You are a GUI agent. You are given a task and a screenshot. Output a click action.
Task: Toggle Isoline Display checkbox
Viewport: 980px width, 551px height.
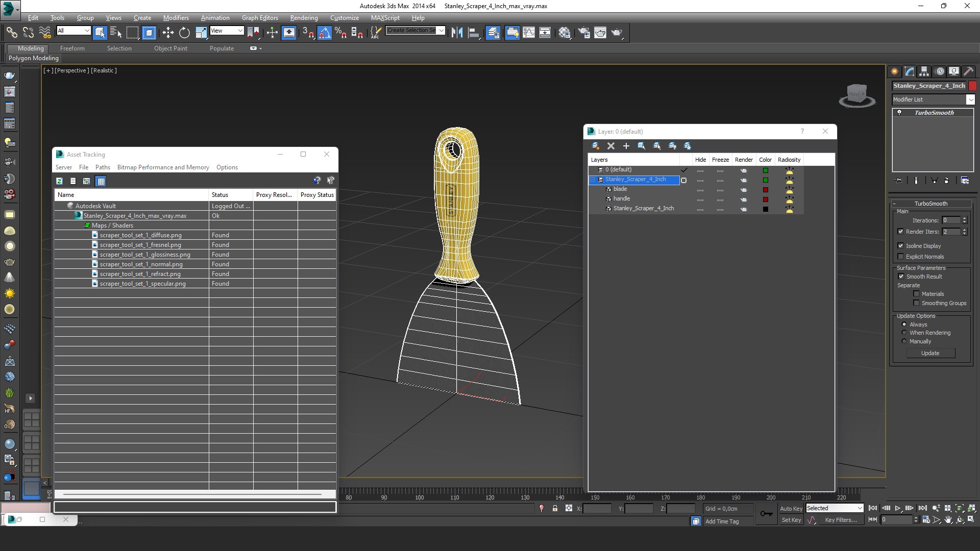point(901,246)
